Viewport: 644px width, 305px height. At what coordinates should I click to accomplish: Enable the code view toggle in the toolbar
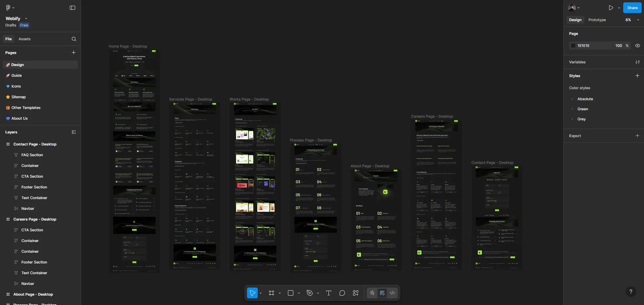pyautogui.click(x=392, y=293)
